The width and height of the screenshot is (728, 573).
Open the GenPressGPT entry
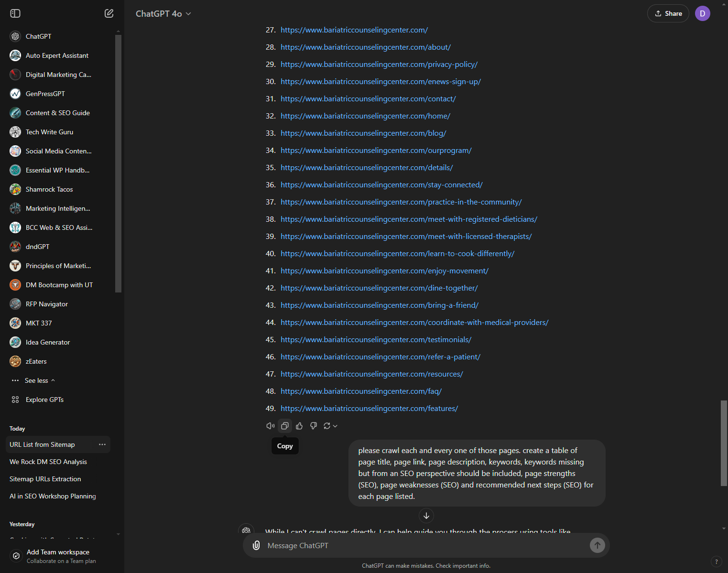(60, 94)
